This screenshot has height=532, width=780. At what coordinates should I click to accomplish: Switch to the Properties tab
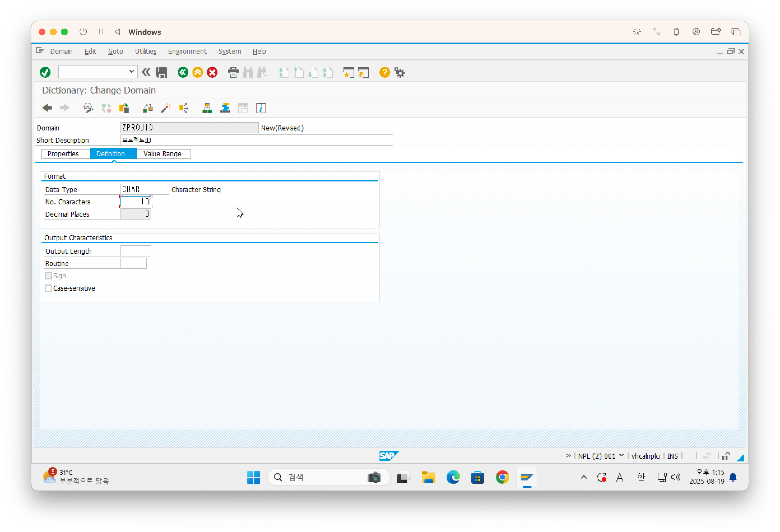66,154
